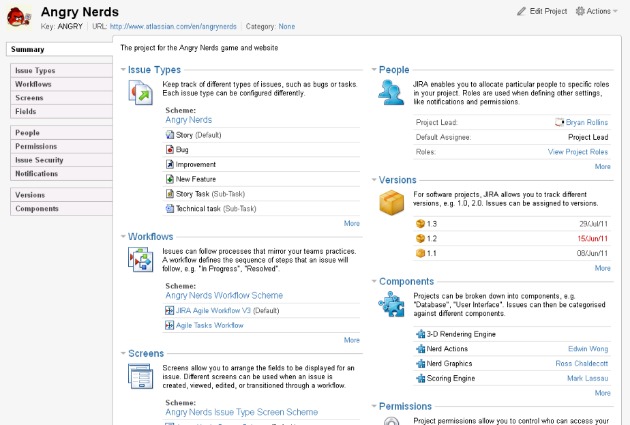
Task: Open the Angry Nerds Workflow Scheme link
Action: (224, 295)
